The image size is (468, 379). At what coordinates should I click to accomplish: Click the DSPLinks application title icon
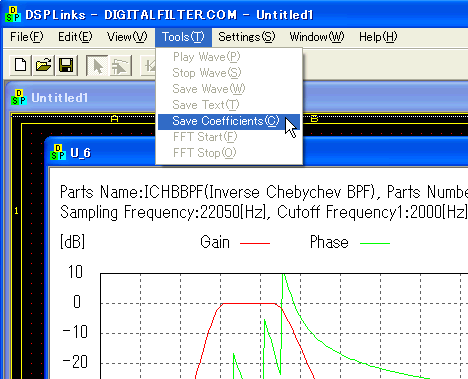point(13,14)
